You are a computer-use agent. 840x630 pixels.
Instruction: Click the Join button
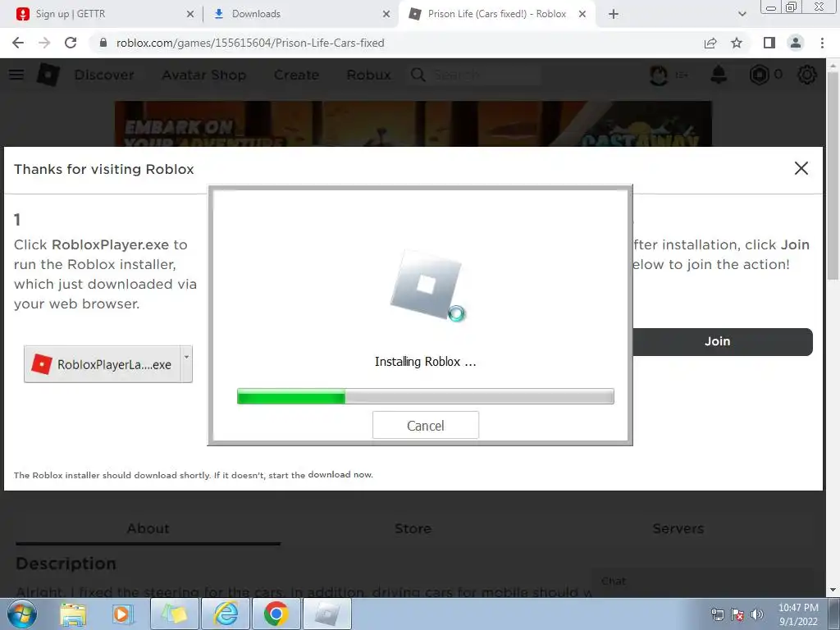click(x=722, y=341)
